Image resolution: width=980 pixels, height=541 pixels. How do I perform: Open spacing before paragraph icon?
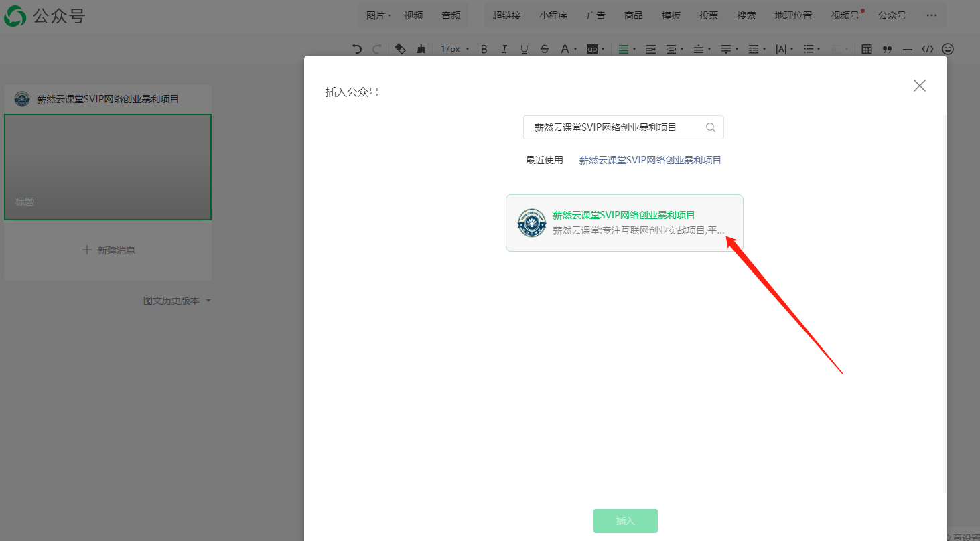pyautogui.click(x=701, y=49)
